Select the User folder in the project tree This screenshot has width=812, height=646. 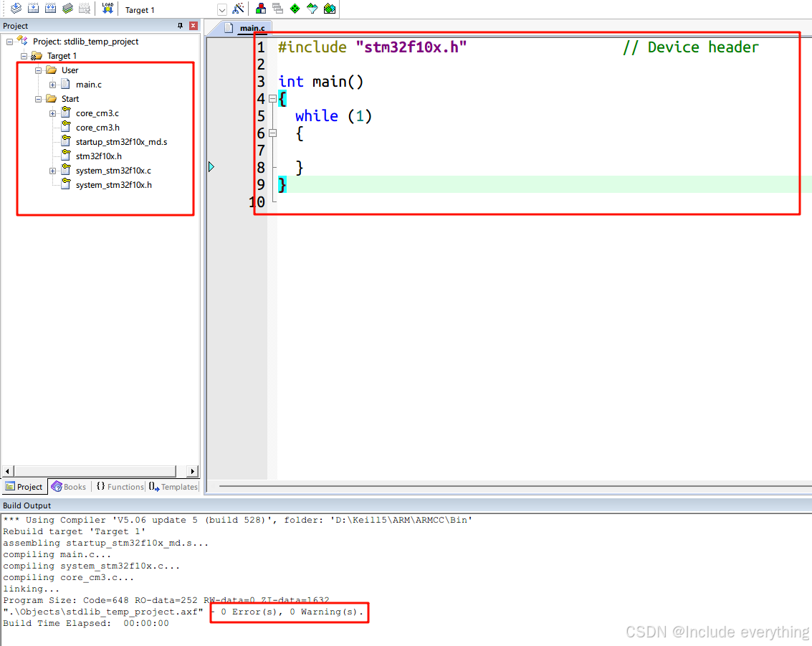tap(70, 70)
